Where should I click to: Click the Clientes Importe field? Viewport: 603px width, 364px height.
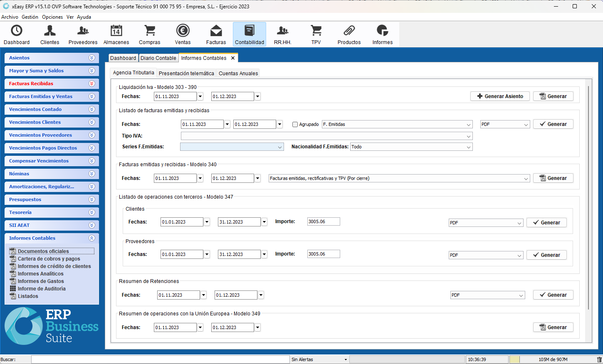[x=324, y=221]
